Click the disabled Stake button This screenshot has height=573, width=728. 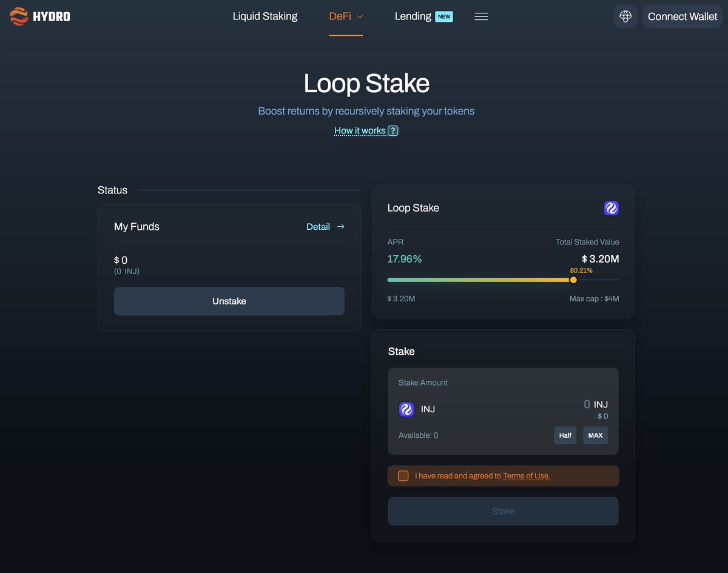pos(504,511)
